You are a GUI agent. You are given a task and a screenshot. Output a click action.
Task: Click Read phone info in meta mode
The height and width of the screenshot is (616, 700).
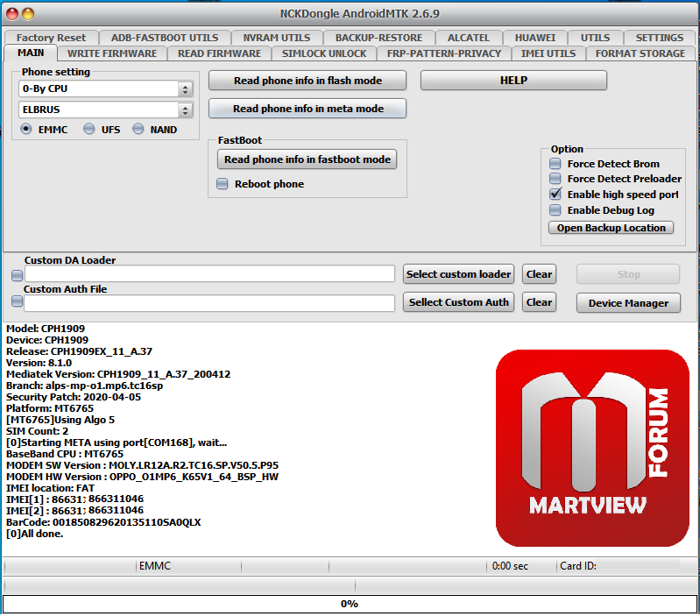[308, 109]
